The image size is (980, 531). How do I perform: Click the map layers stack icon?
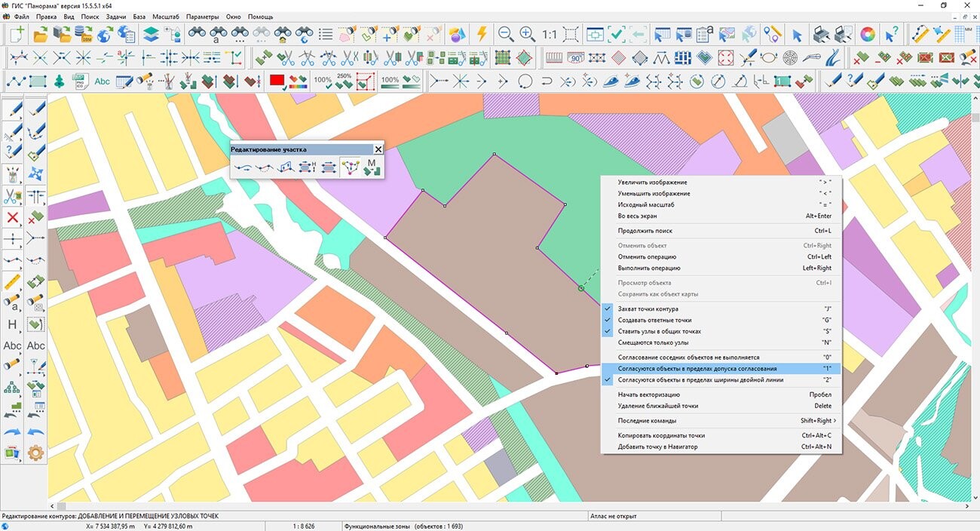tap(152, 34)
